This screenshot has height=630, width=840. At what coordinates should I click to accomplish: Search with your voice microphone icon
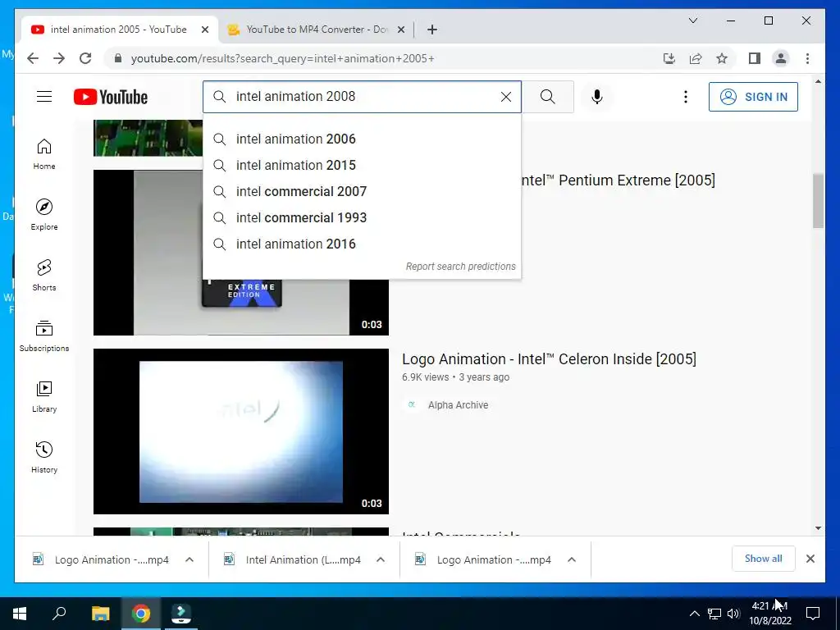(x=597, y=97)
